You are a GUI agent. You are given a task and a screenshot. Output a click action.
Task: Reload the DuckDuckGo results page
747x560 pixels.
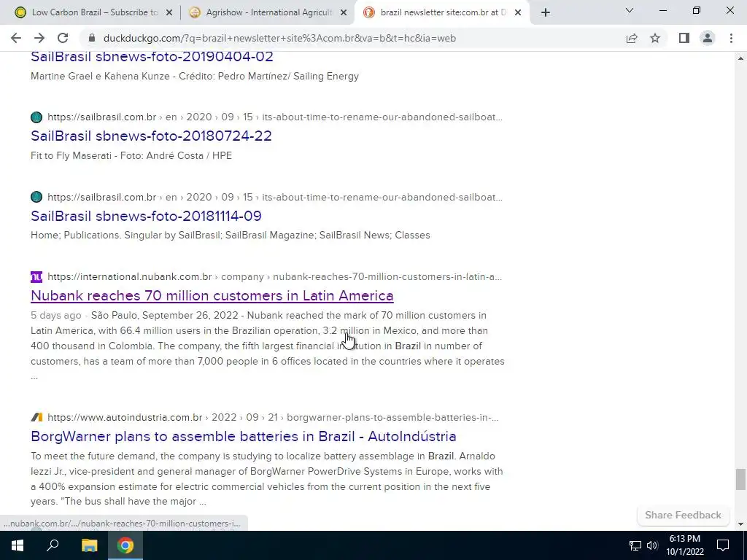[63, 38]
